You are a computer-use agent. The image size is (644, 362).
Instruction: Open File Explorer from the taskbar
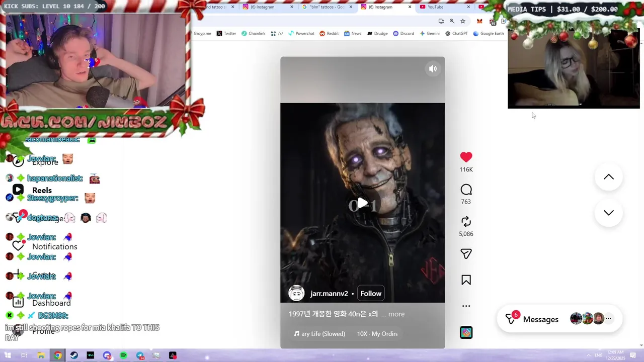click(x=41, y=355)
